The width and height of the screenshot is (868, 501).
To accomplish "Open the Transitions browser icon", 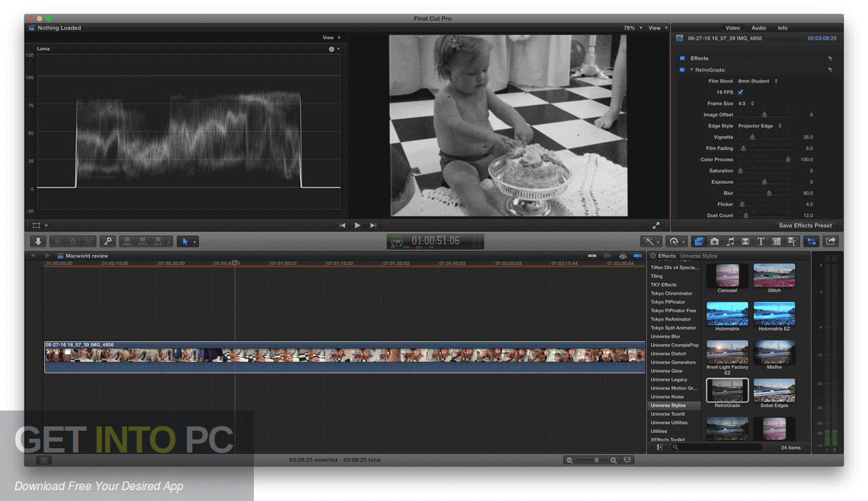I will (x=745, y=241).
